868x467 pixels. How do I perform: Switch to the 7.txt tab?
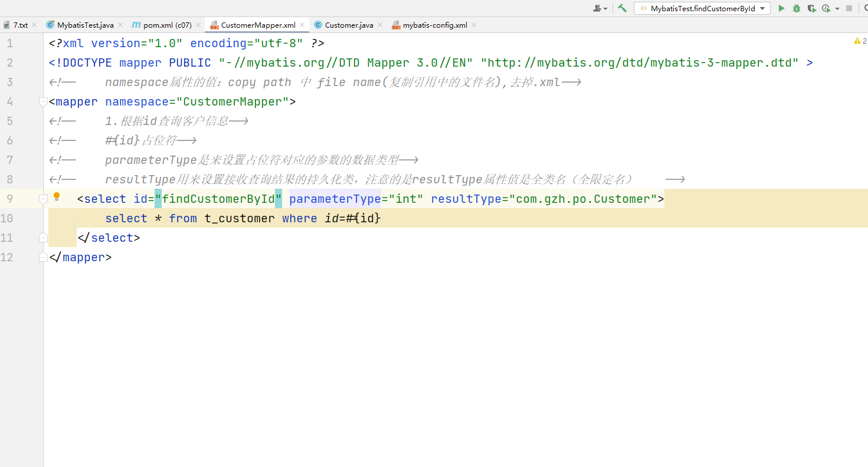(20, 25)
